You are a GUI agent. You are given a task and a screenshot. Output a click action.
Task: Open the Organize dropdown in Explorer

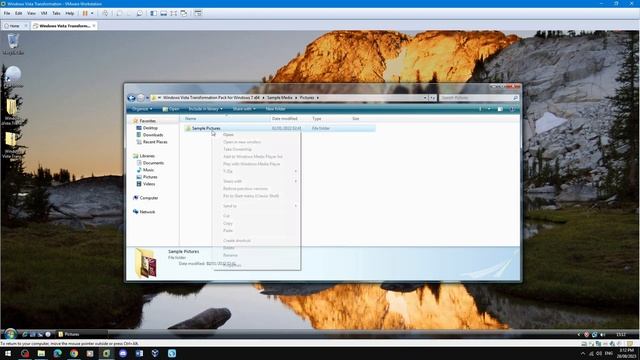[x=142, y=109]
